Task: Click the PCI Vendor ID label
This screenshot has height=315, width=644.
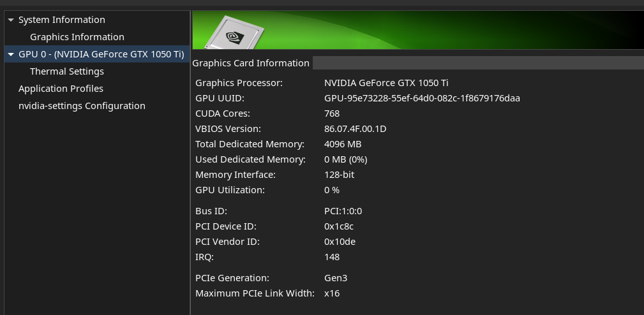Action: click(x=227, y=242)
